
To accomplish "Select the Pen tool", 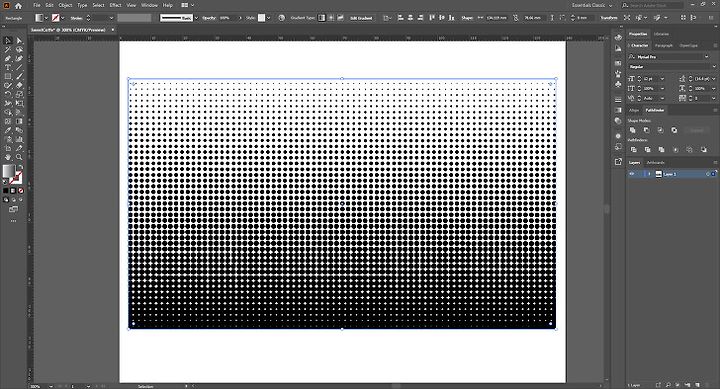I will point(8,59).
